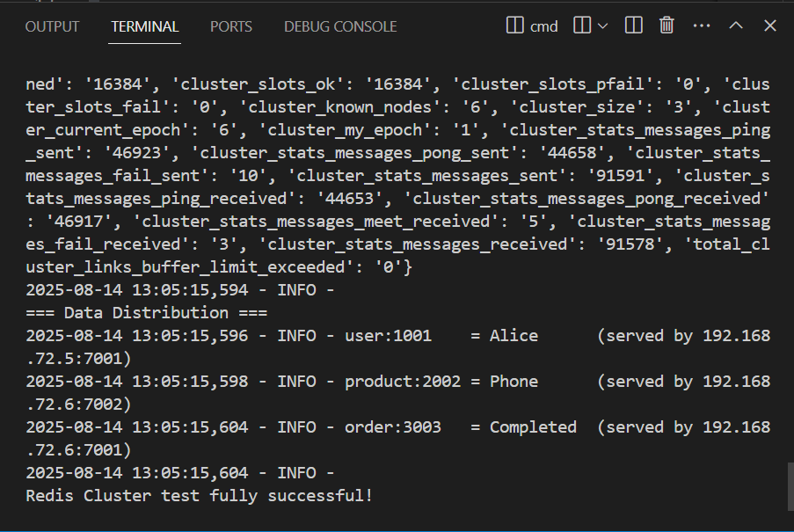
Task: Open the three-dots more actions menu
Action: click(702, 26)
